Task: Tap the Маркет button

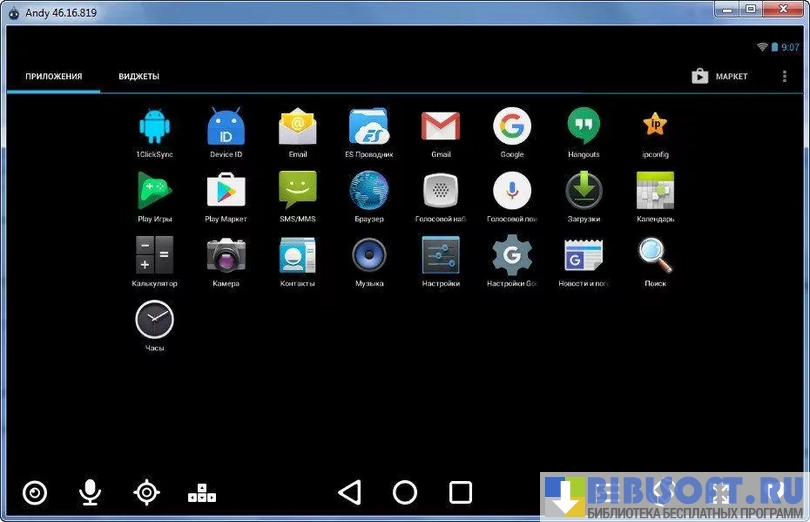Action: coord(720,77)
